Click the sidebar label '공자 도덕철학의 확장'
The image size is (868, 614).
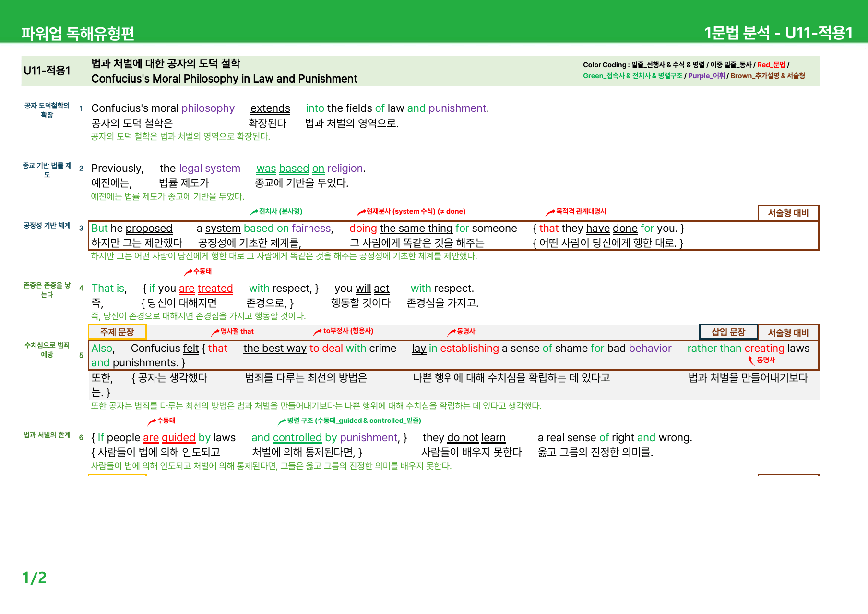pyautogui.click(x=47, y=110)
